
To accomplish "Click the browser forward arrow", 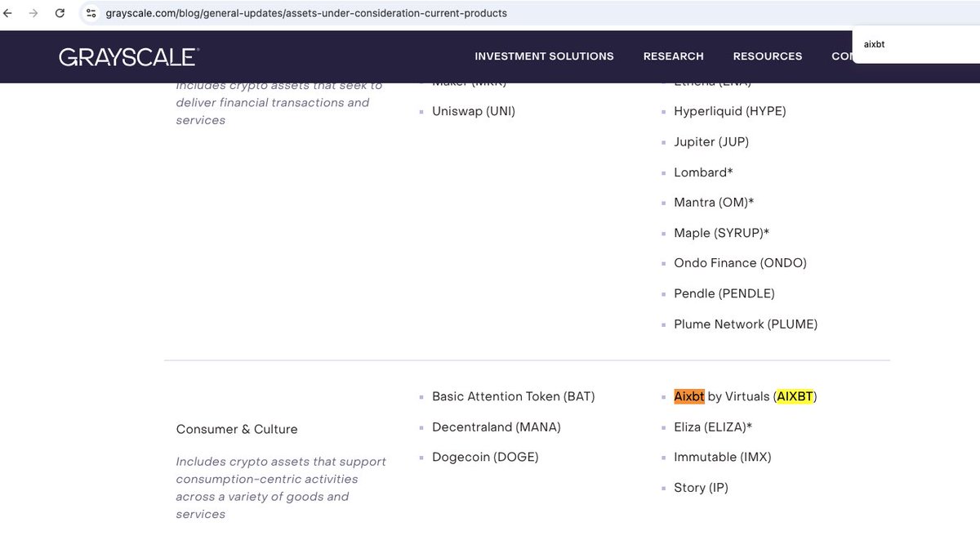I will click(x=33, y=13).
